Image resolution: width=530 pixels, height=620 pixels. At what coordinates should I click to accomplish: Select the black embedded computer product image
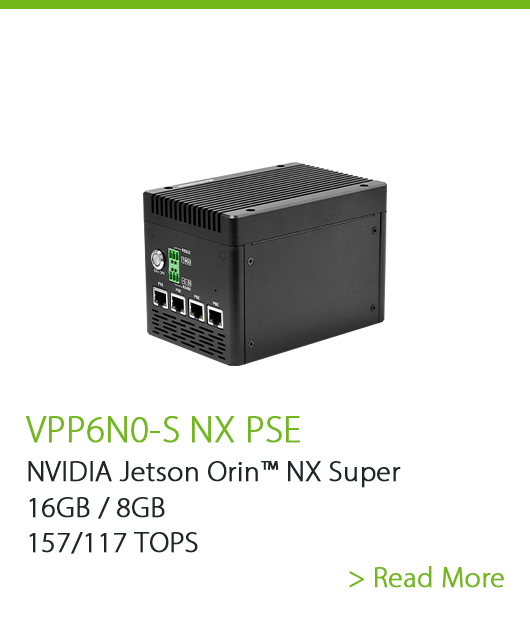[265, 264]
